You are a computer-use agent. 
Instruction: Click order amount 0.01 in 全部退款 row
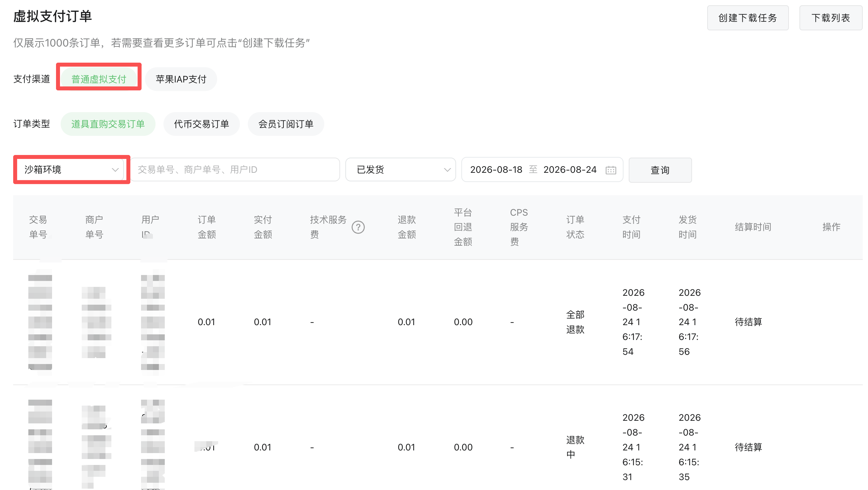pos(206,322)
